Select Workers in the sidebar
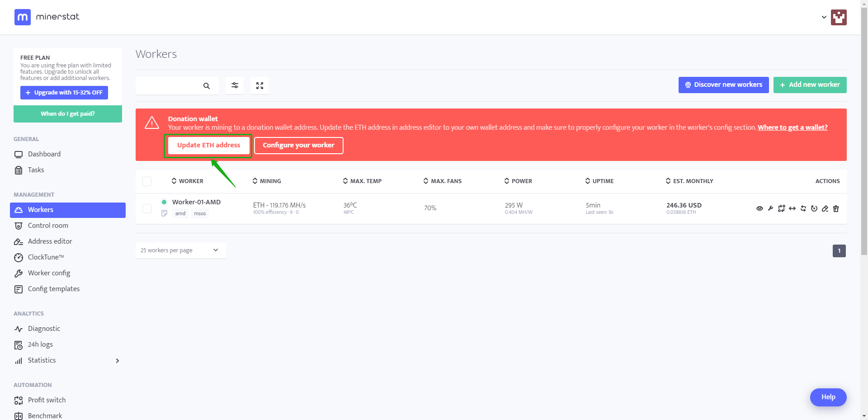 tap(68, 210)
